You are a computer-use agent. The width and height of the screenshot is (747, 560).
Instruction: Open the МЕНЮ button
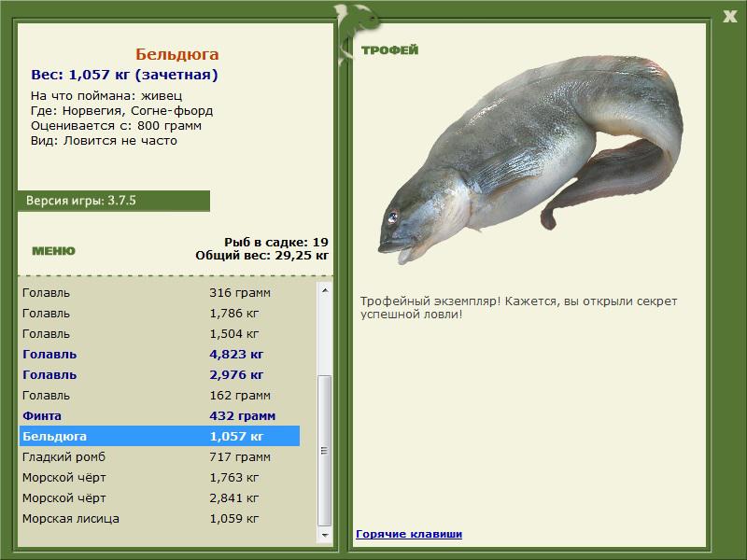click(x=53, y=251)
